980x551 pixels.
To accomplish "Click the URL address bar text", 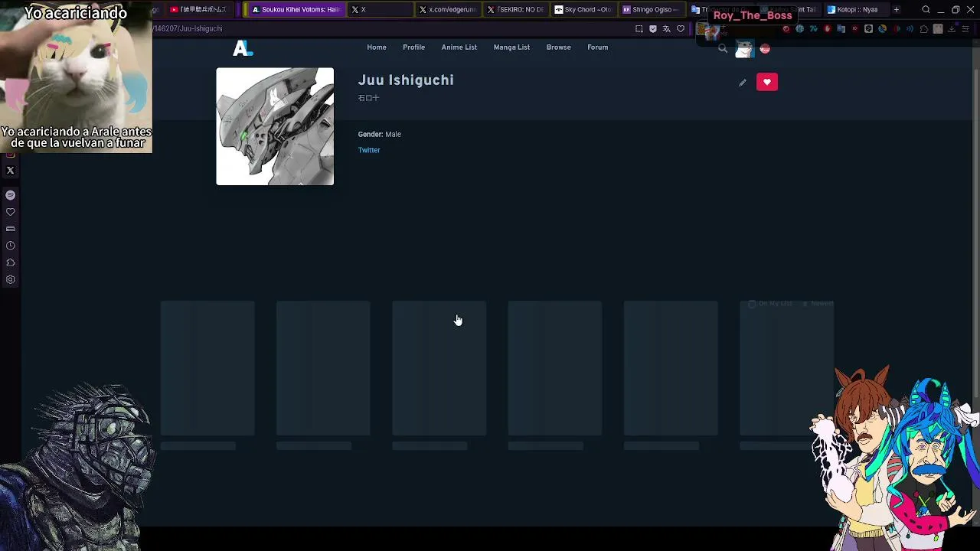I will 188,29.
